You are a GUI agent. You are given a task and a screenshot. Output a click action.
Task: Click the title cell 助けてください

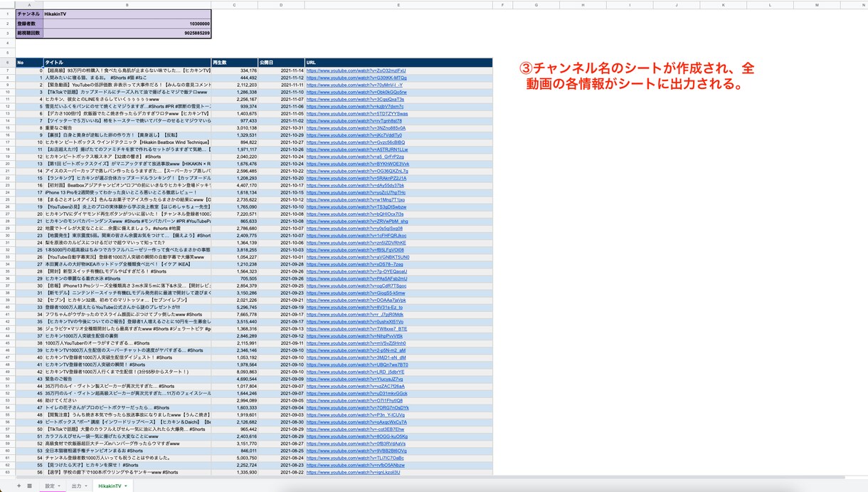pyautogui.click(x=127, y=400)
